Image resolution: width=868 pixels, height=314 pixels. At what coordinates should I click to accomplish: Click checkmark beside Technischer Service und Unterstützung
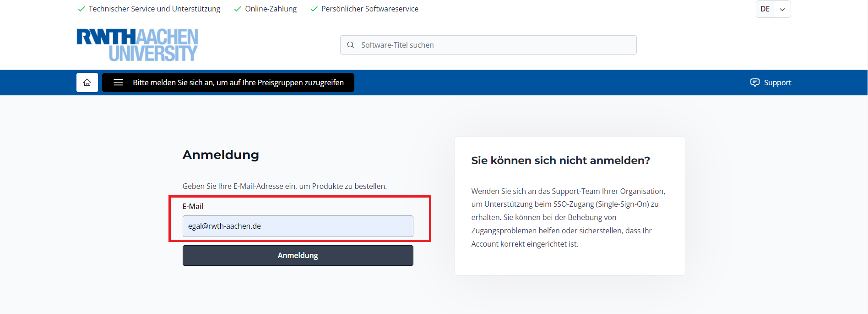pos(81,9)
